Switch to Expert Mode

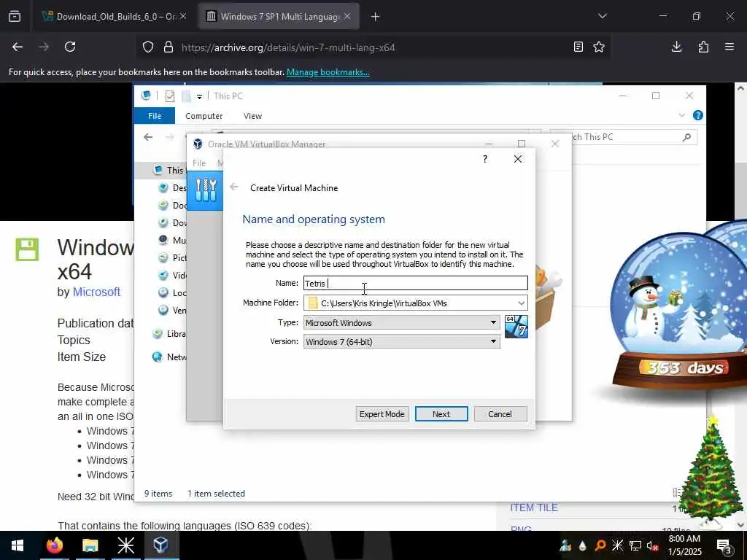point(382,414)
